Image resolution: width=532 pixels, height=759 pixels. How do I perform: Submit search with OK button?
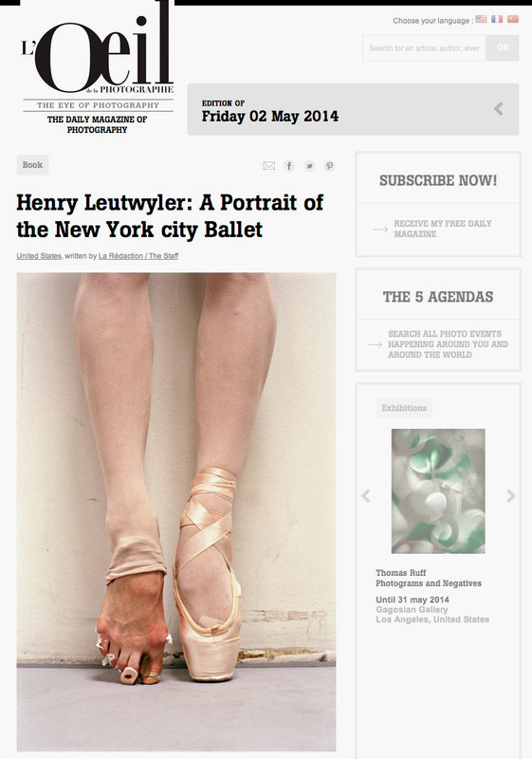(503, 48)
